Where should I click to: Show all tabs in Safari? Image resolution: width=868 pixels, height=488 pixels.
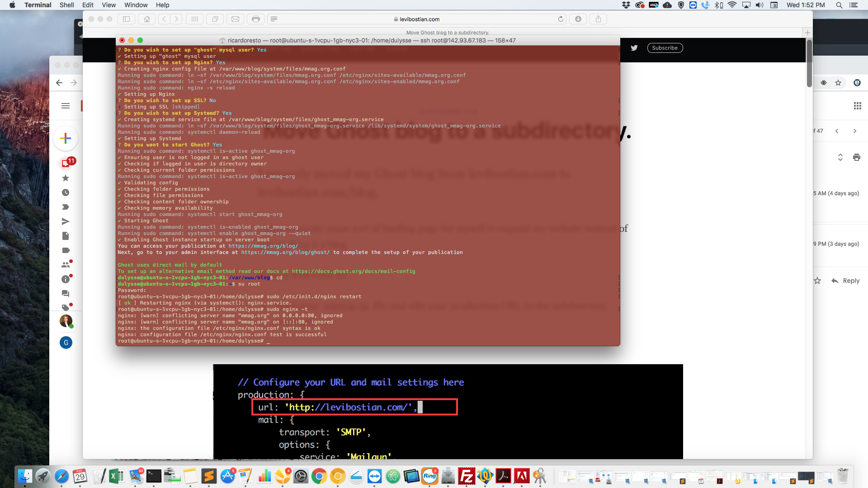click(215, 19)
